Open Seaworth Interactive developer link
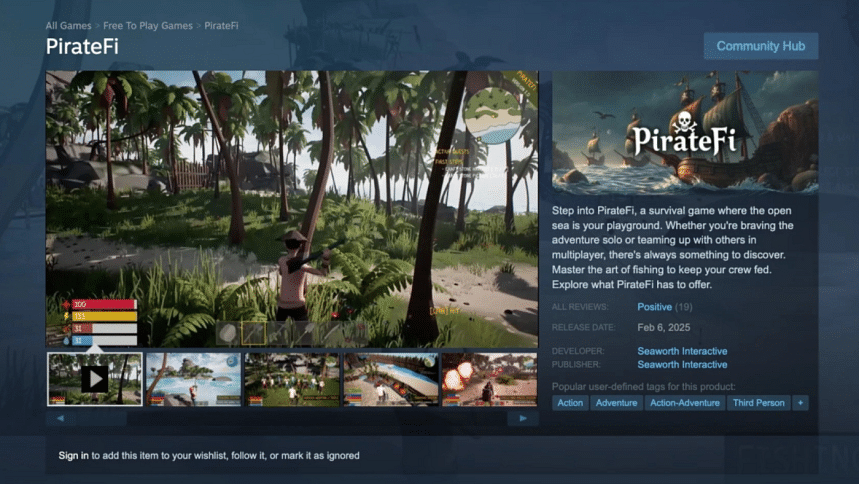The image size is (859, 484). point(682,351)
